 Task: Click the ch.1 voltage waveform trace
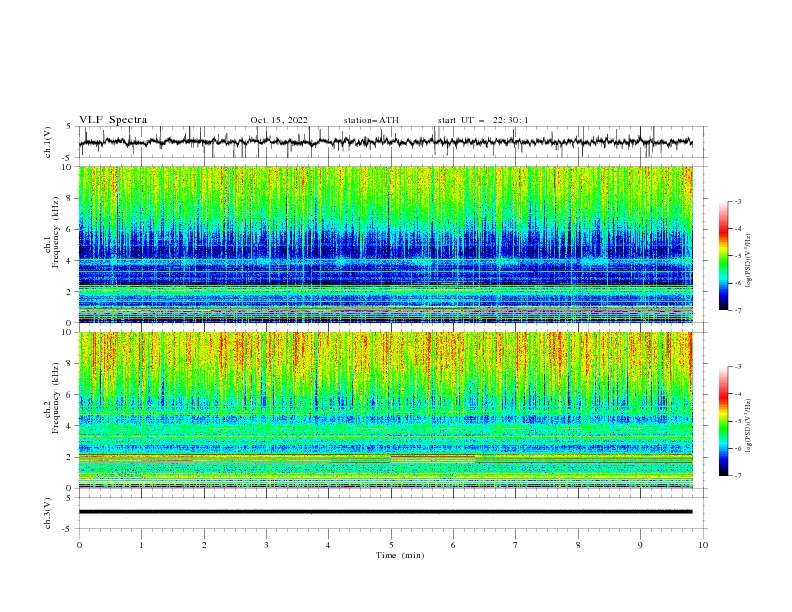385,142
